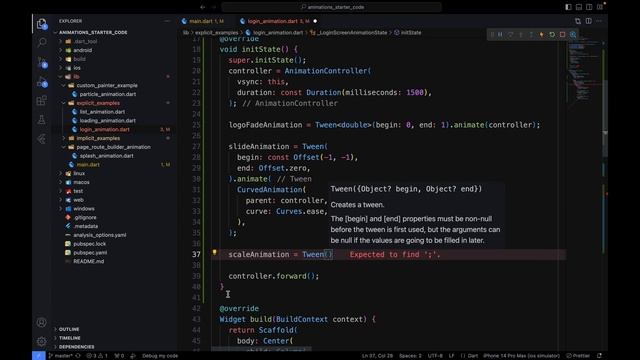The width and height of the screenshot is (640, 360).
Task: Open the Manage gear settings
Action: 42,341
